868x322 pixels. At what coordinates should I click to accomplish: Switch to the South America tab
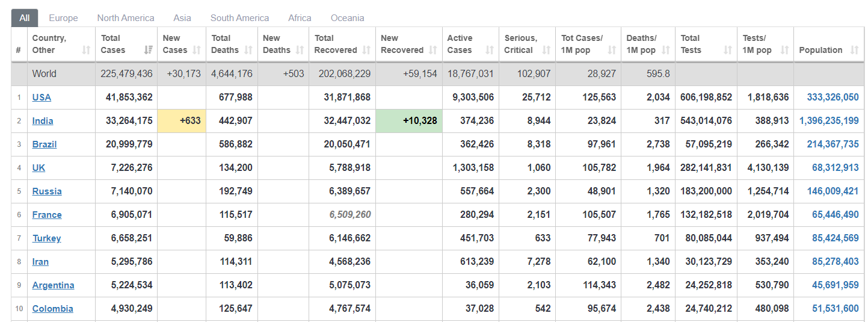pyautogui.click(x=240, y=18)
